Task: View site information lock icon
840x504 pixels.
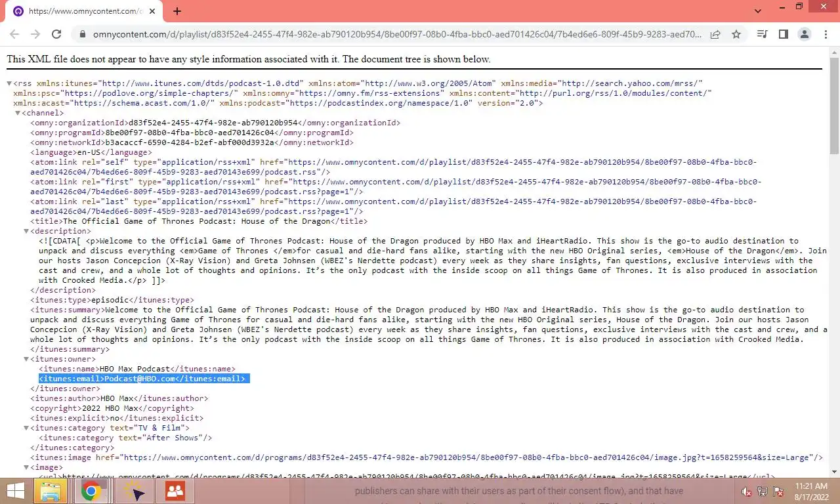Action: coord(82,34)
